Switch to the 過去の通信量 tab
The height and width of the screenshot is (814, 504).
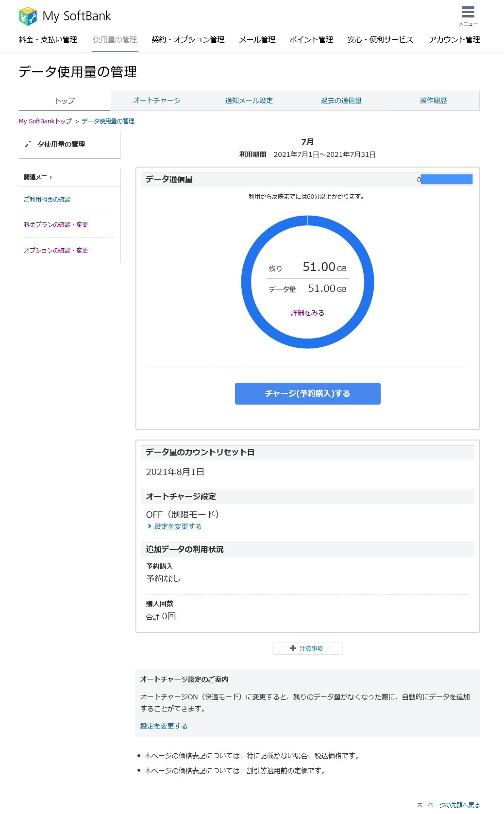pos(341,101)
